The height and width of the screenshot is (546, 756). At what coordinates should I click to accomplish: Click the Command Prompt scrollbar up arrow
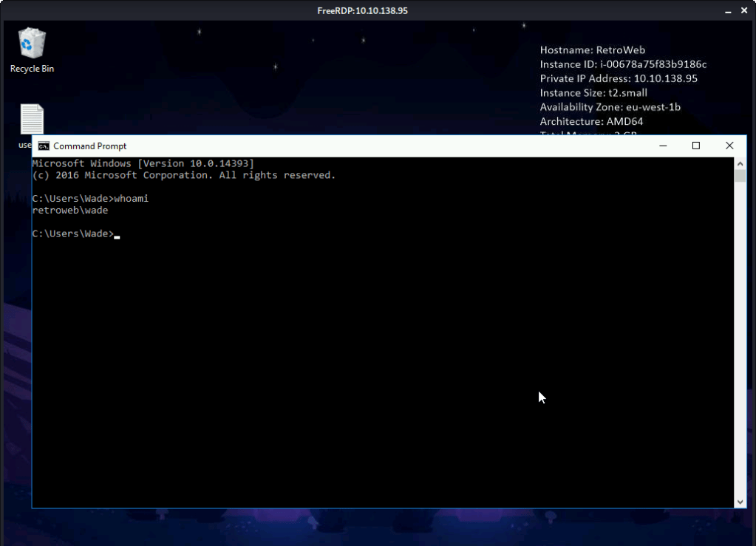pyautogui.click(x=740, y=163)
